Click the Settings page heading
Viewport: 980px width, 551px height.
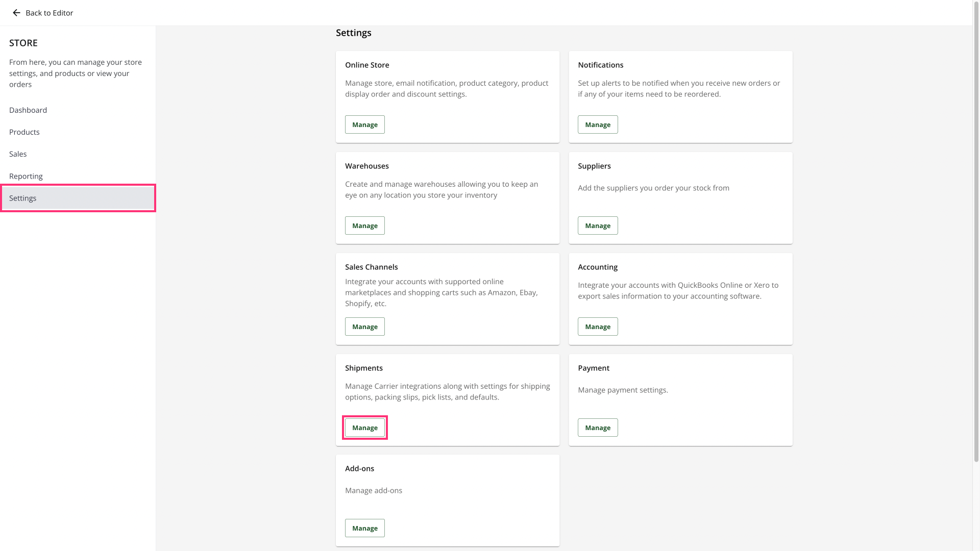(353, 33)
